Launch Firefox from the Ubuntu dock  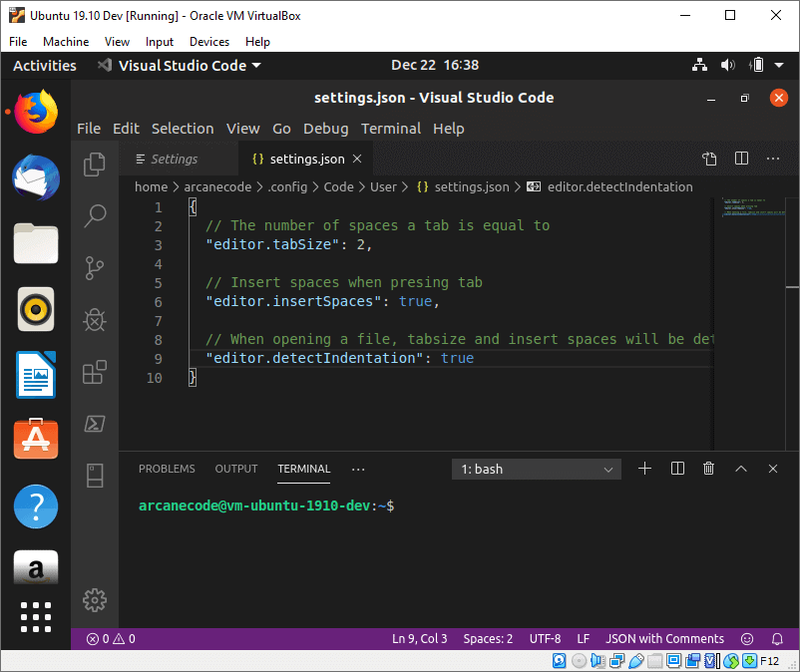click(x=36, y=112)
